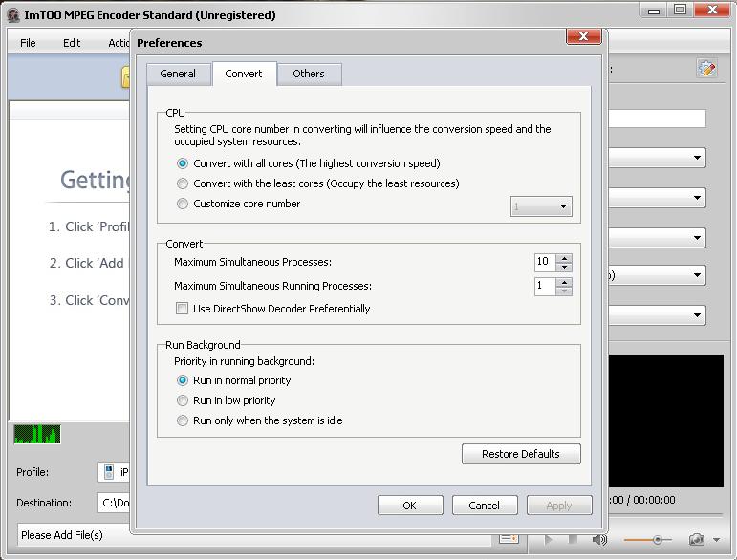Select Run in normal priority
Image resolution: width=737 pixels, height=560 pixels.
tap(183, 380)
